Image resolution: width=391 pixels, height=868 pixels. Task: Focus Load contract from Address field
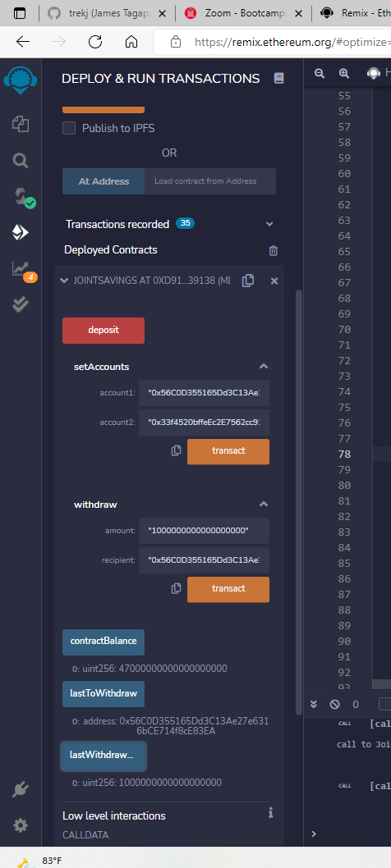210,181
